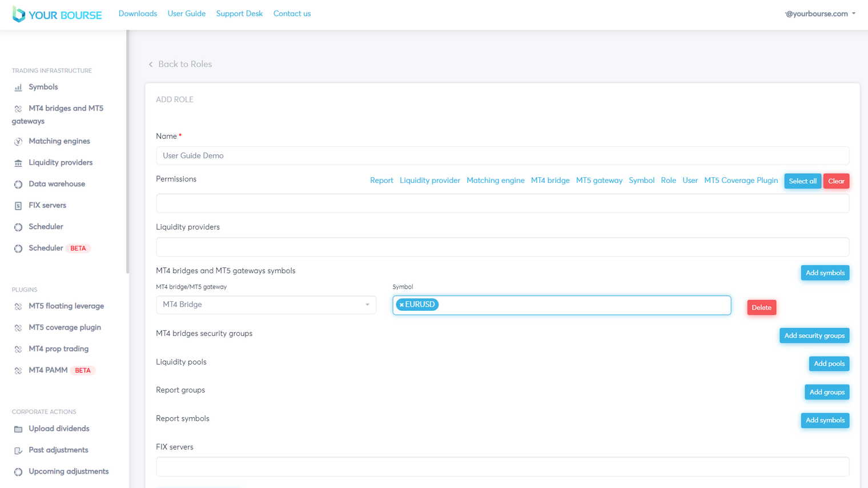Click the Permissions input box
Image resolution: width=868 pixels, height=488 pixels.
pos(503,203)
